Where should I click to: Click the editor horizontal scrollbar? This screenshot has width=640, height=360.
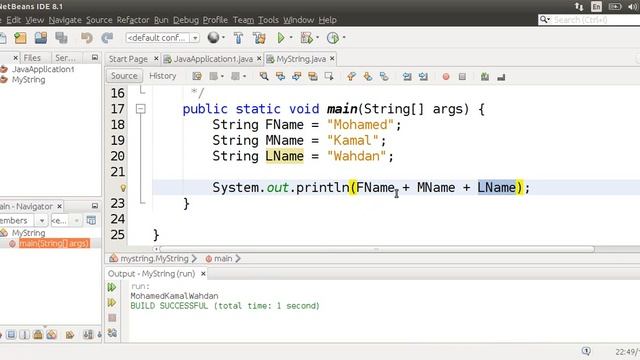coord(377,249)
